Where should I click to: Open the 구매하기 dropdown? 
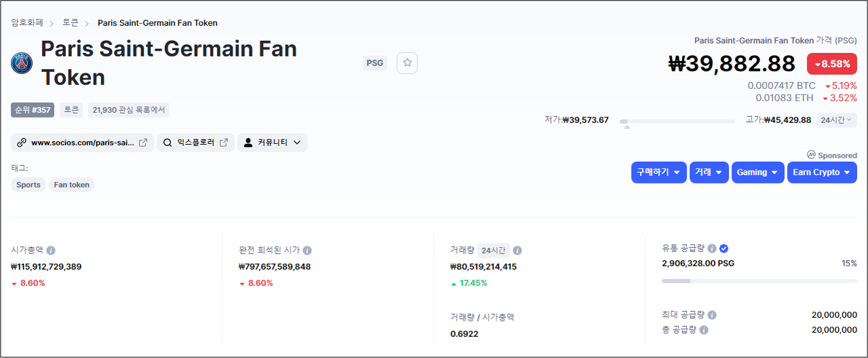point(658,173)
